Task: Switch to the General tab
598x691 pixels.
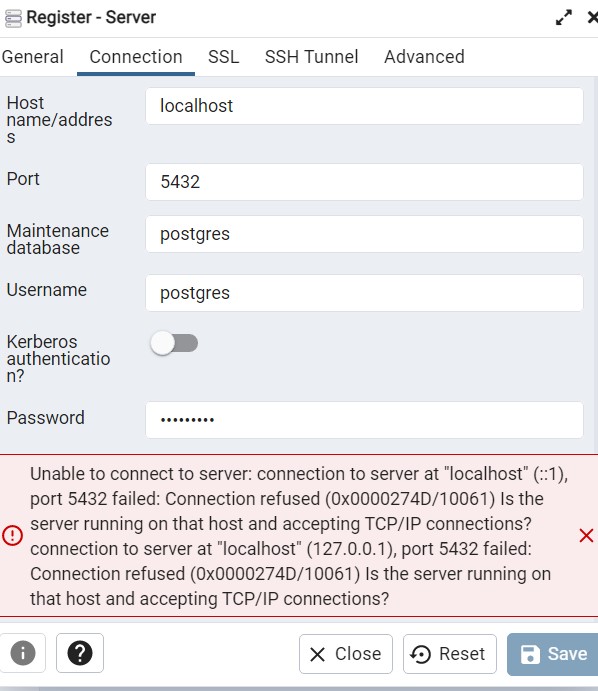Action: click(x=33, y=57)
